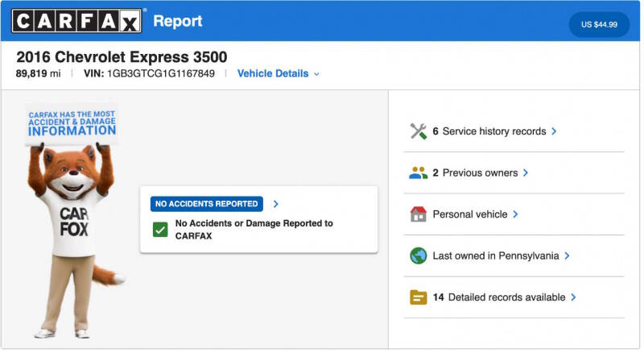Open the Service history records chevron

[x=554, y=131]
